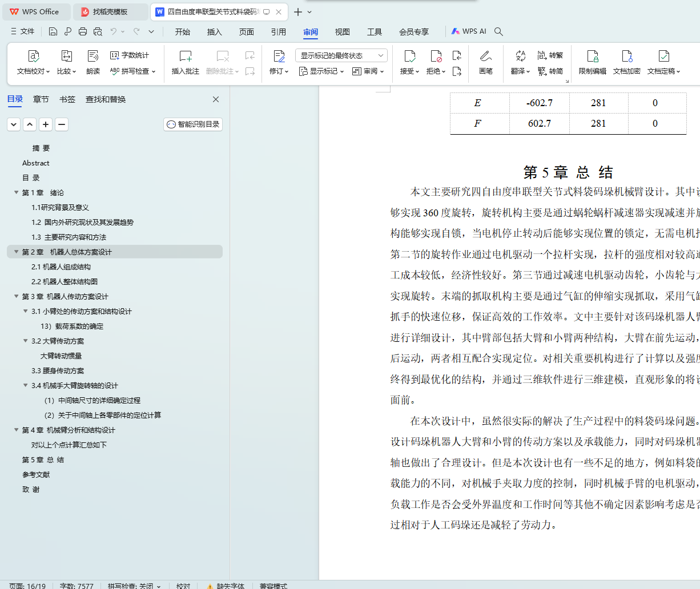
Task: Open the 审阅 pane dropdown
Action: pos(368,71)
